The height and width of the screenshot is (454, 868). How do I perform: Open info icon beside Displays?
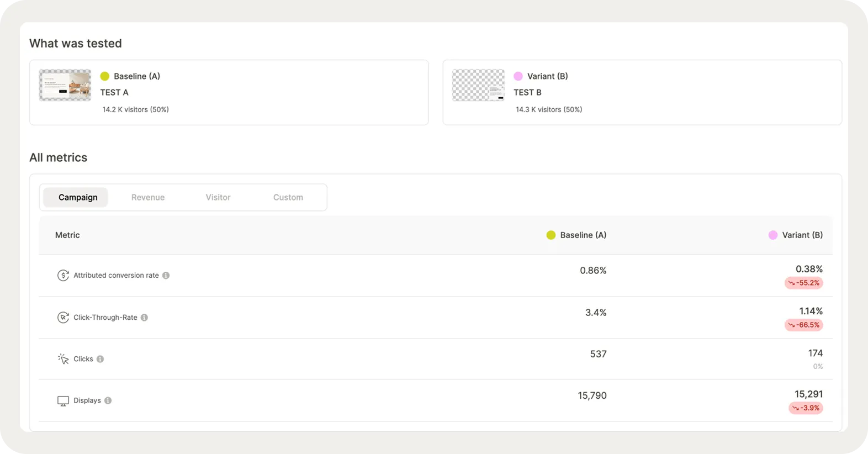[108, 400]
